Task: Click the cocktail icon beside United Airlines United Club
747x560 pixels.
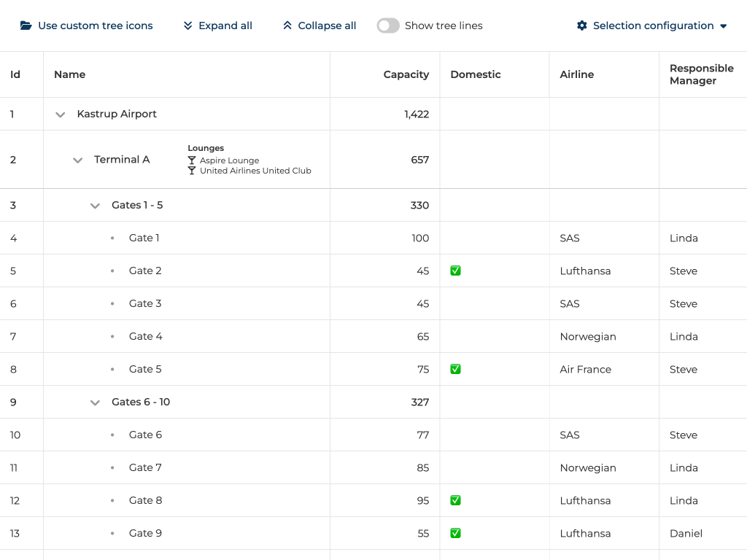Action: (192, 171)
